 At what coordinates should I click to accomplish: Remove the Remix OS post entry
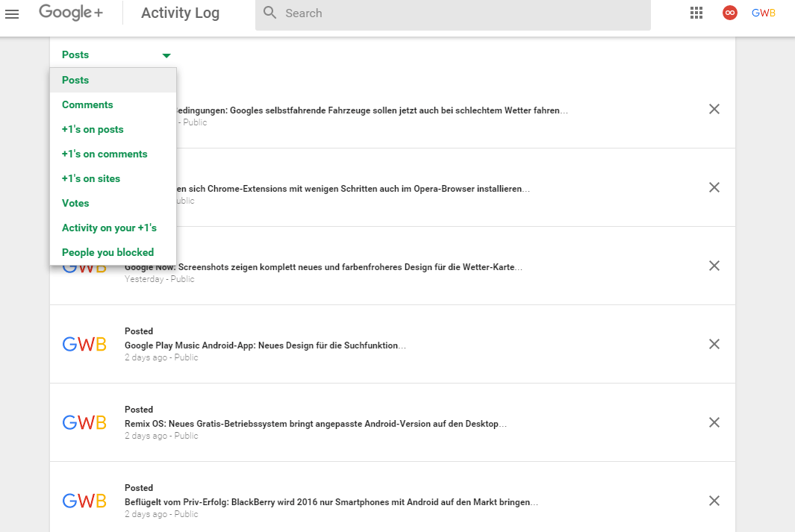pos(714,422)
